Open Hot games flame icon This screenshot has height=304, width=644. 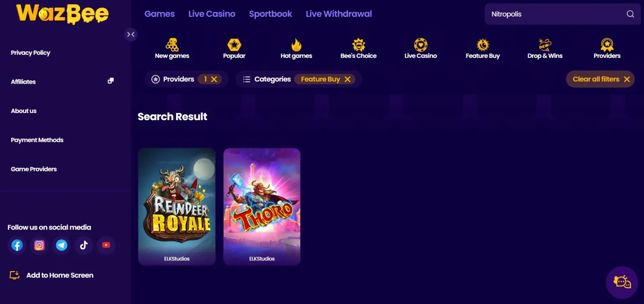[296, 45]
